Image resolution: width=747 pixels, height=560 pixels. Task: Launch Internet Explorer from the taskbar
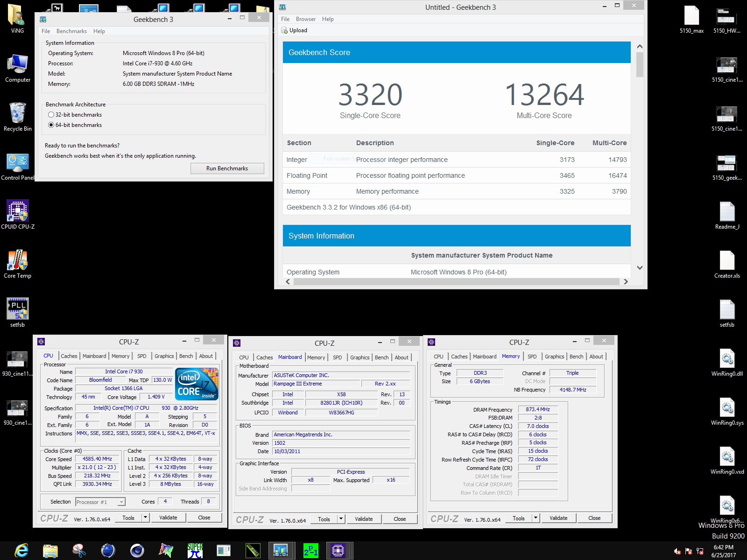pyautogui.click(x=21, y=551)
